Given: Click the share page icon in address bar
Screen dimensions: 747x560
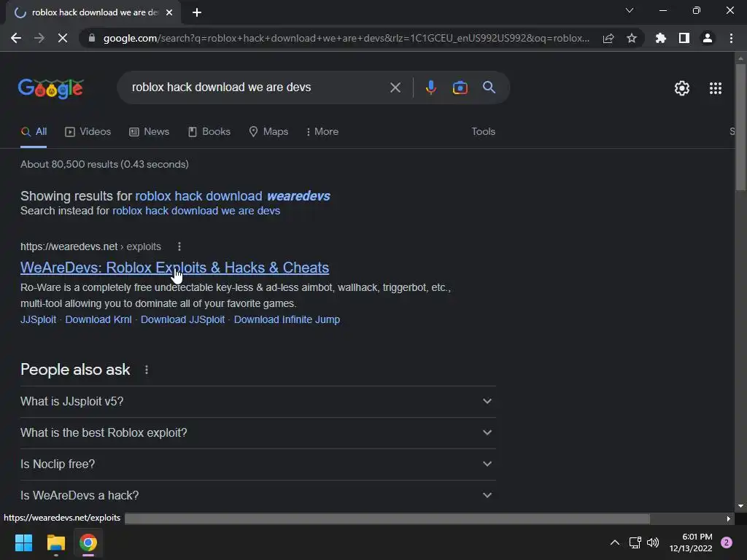Looking at the screenshot, I should pos(608,38).
